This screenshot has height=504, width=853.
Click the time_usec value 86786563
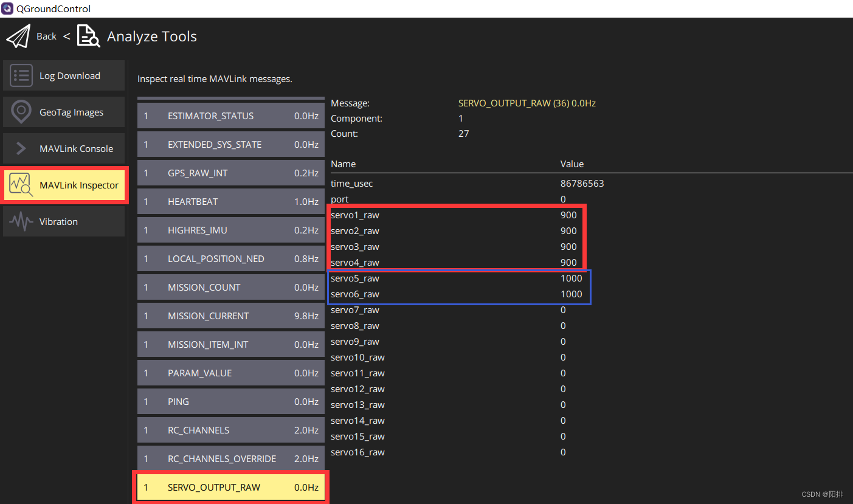[x=582, y=184]
